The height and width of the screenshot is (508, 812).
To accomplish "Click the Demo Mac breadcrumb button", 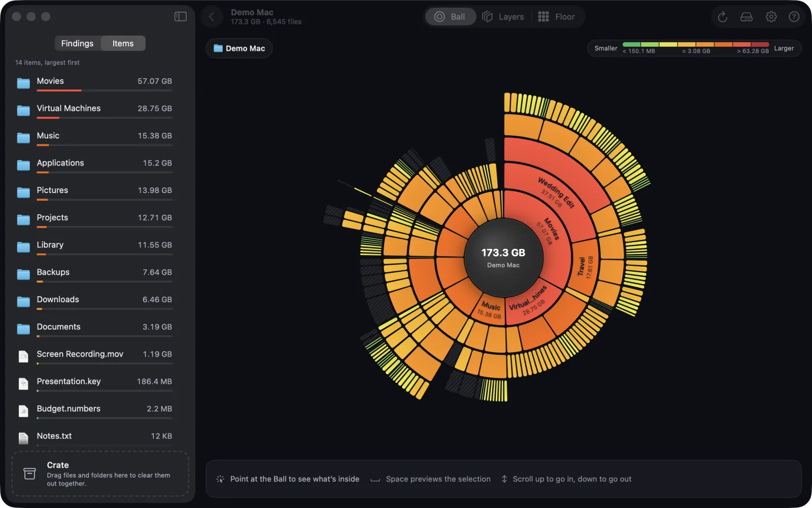I will [239, 48].
